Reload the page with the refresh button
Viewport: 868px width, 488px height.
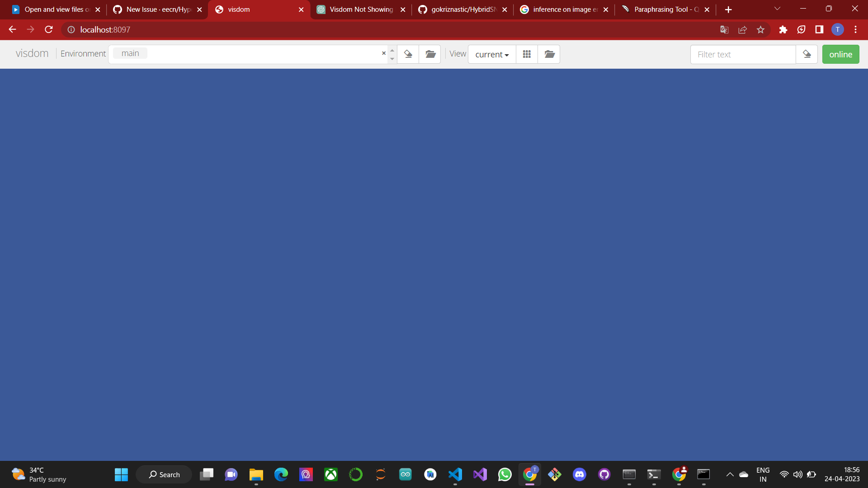[48, 29]
